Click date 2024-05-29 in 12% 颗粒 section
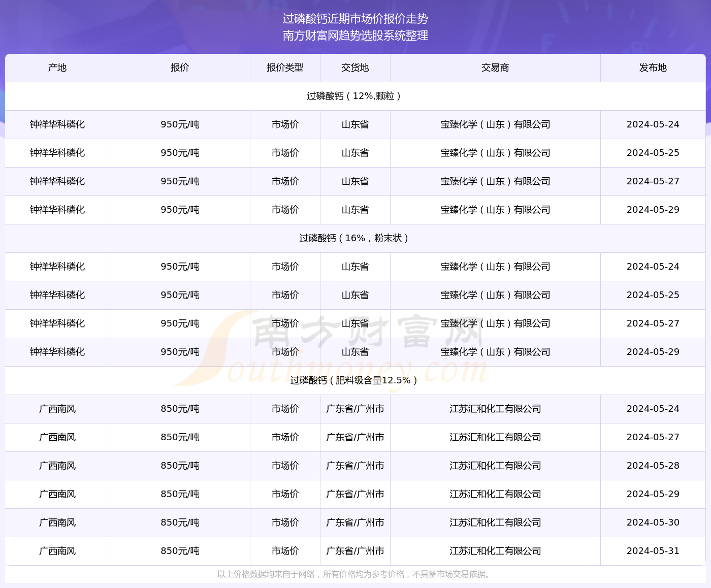The width and height of the screenshot is (711, 588). (653, 210)
